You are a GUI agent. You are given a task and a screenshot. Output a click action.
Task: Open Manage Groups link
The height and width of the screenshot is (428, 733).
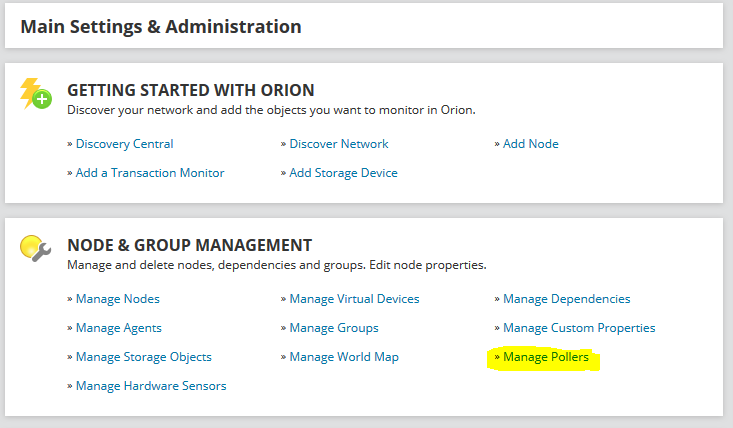click(334, 328)
